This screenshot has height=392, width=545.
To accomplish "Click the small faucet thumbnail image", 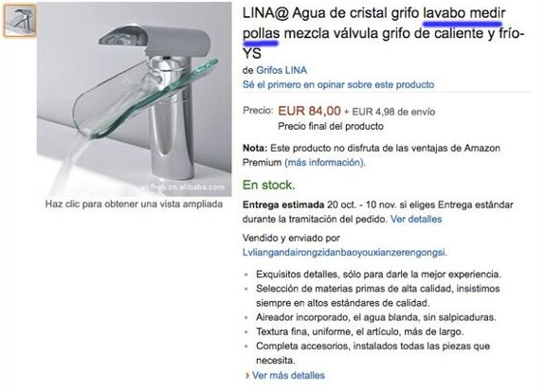I will tap(20, 21).
